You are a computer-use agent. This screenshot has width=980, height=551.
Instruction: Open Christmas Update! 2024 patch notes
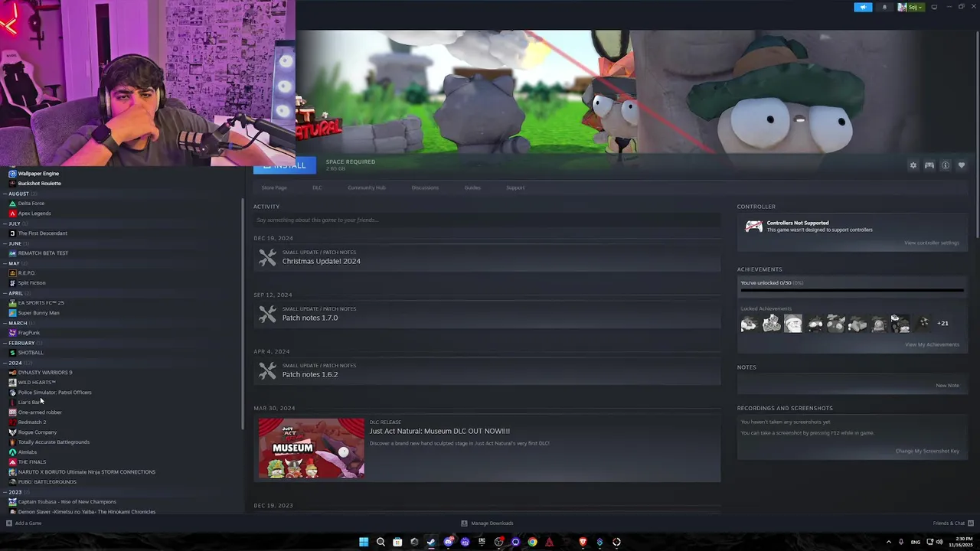(x=487, y=258)
